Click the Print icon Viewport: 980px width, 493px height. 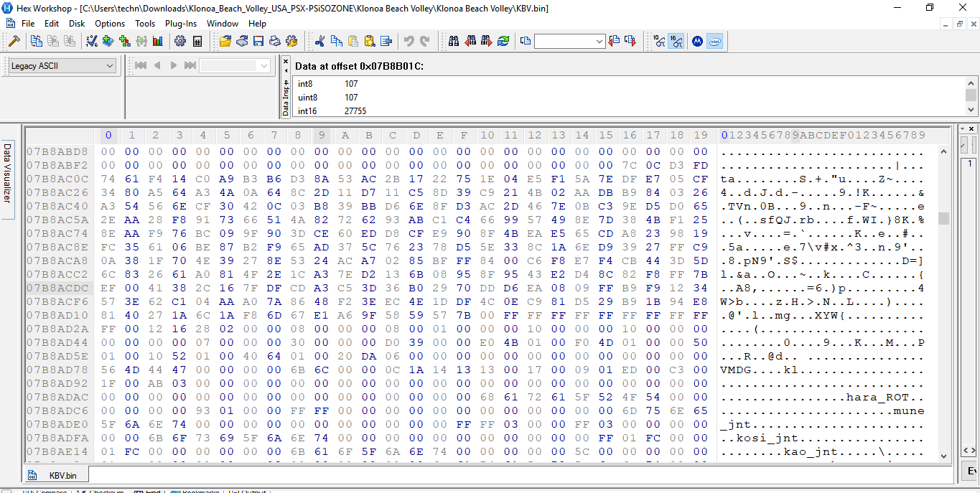275,41
